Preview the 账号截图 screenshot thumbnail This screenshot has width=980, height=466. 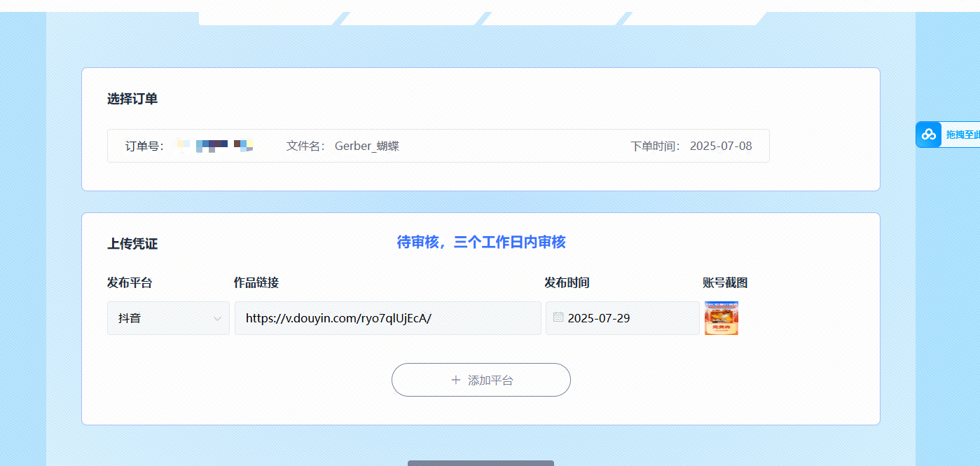coord(721,318)
